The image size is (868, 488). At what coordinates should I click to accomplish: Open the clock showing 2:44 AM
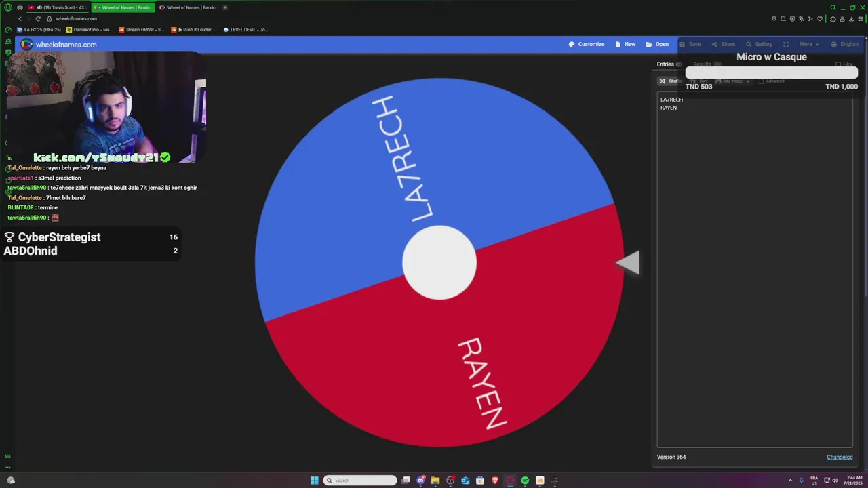click(854, 481)
